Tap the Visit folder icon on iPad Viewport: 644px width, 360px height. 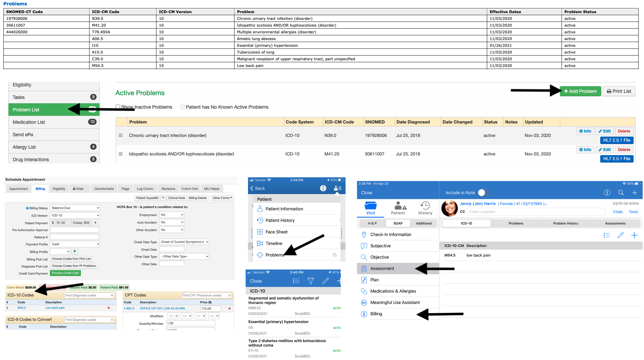(370, 206)
